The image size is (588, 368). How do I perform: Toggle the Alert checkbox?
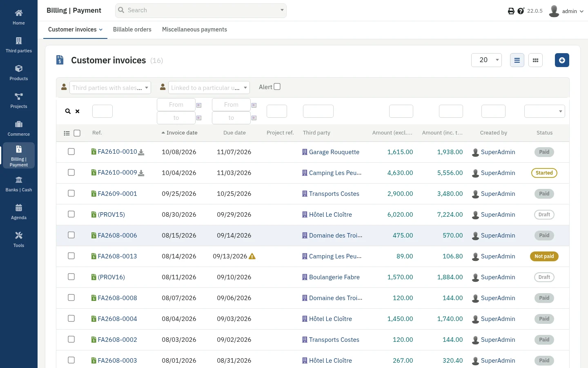pyautogui.click(x=277, y=87)
